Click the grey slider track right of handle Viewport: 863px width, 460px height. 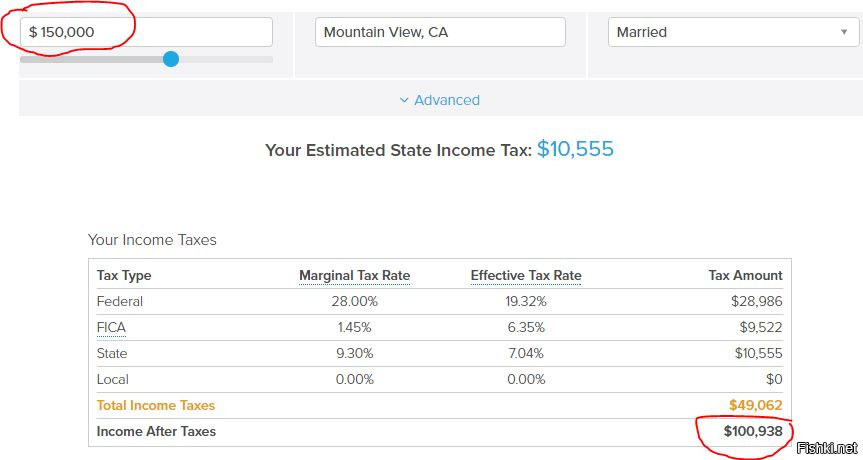pos(226,59)
